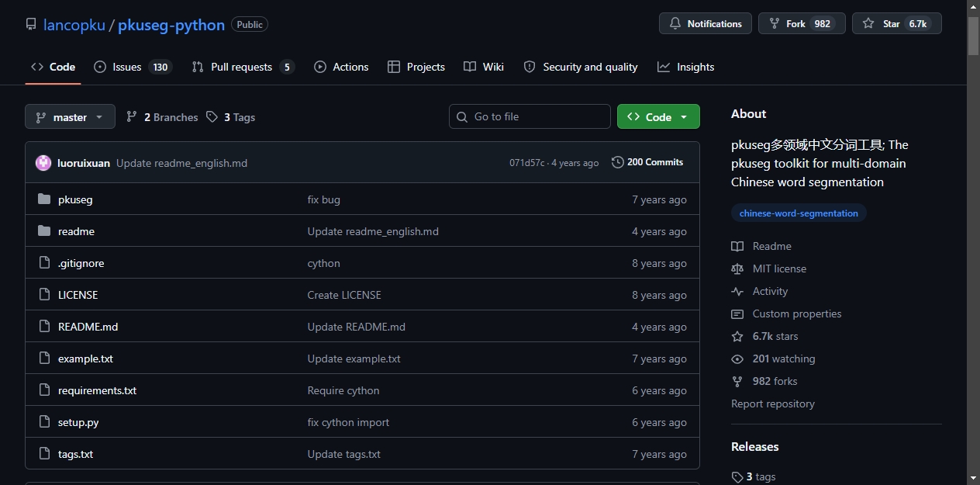Screen dimensions: 980x485
Task: Click the folder icon beside pkuseg
Action: (44, 199)
